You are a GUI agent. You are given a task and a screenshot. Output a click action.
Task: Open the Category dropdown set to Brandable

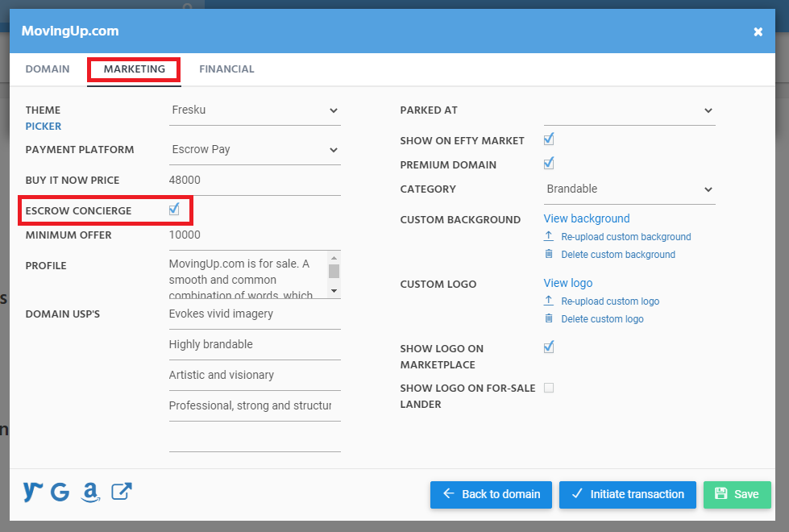(x=629, y=189)
